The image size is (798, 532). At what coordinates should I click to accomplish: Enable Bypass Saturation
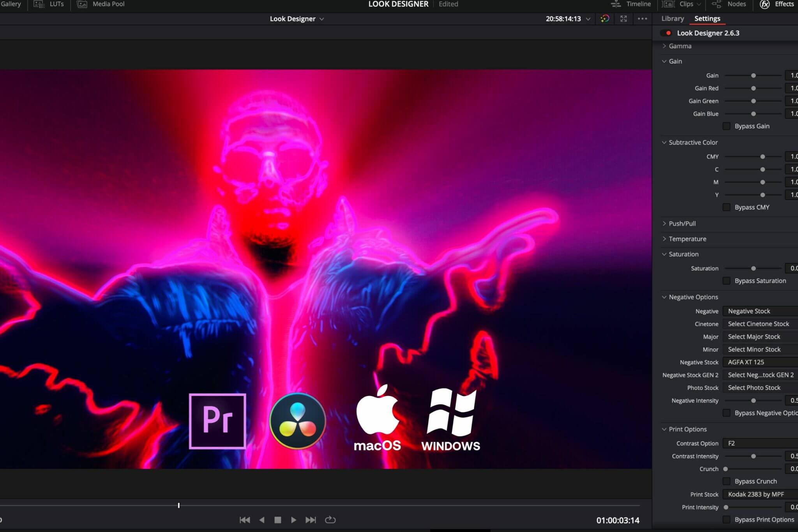point(726,281)
